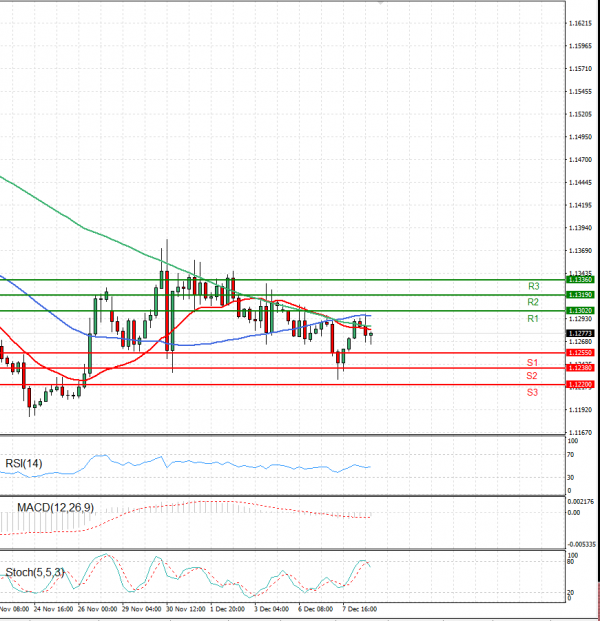Viewport: 600px width, 621px height.
Task: Click the 7 Dec 16:00 time label
Action: click(x=359, y=609)
